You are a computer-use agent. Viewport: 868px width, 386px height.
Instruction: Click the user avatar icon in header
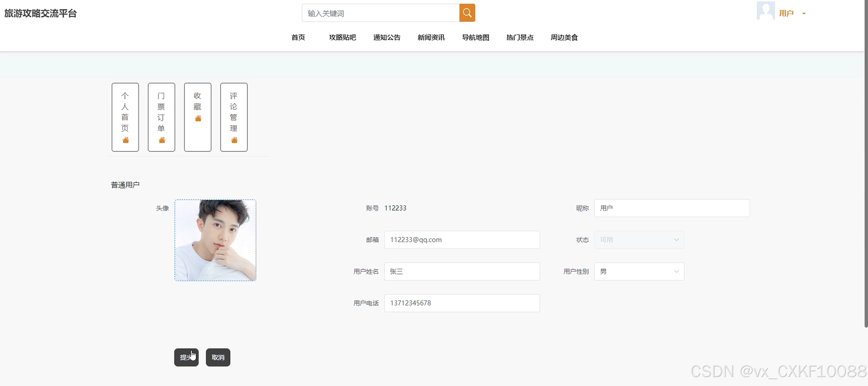765,11
